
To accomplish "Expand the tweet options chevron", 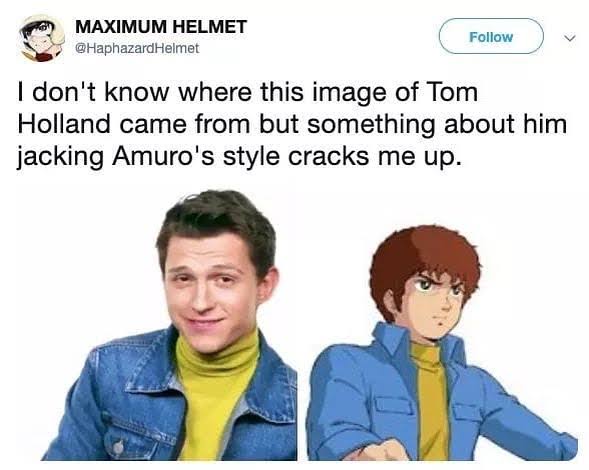I will click(x=569, y=38).
